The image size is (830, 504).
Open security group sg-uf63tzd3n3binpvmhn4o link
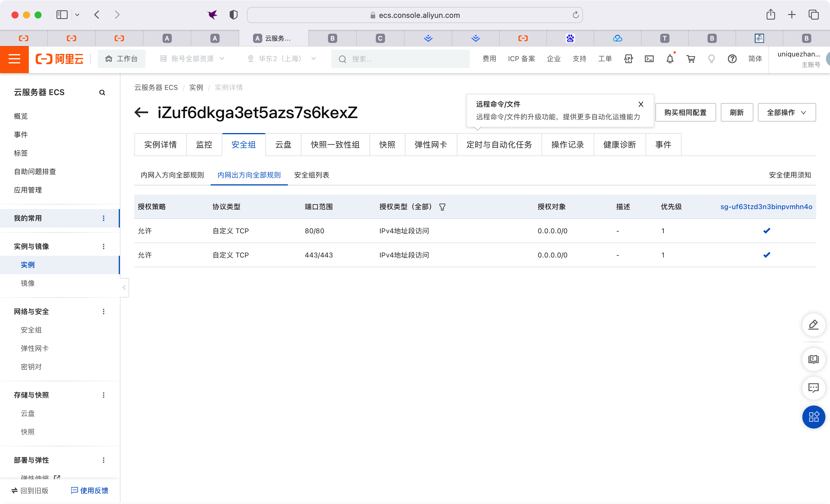point(766,207)
